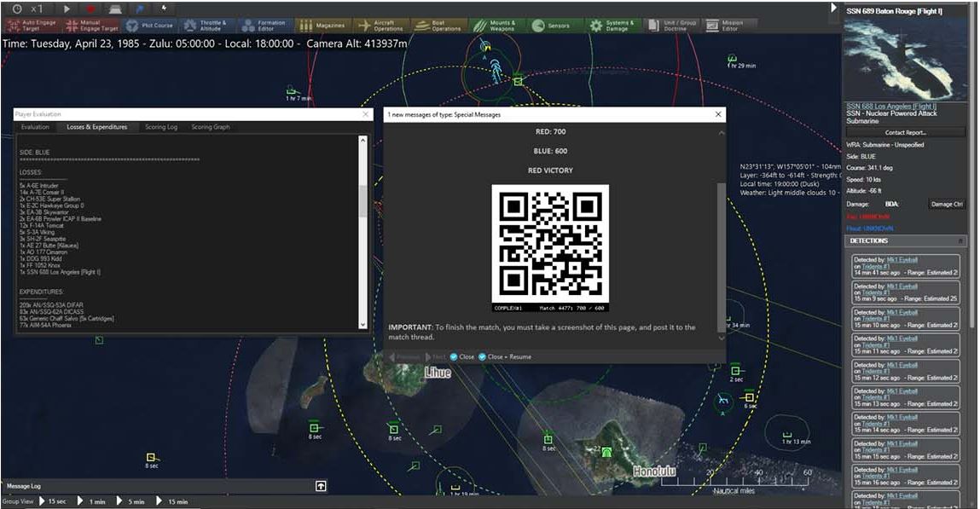The image size is (980, 509).
Task: Collapse the right side panel arrow
Action: point(833,9)
